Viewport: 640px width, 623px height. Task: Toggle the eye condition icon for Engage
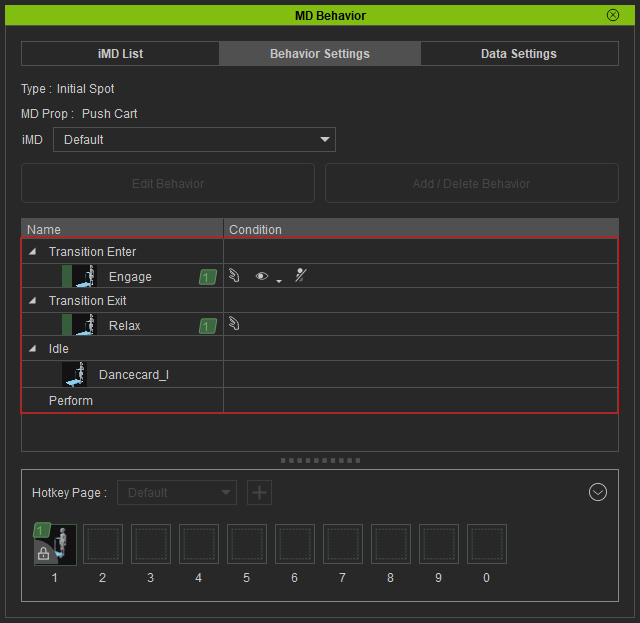[x=262, y=276]
